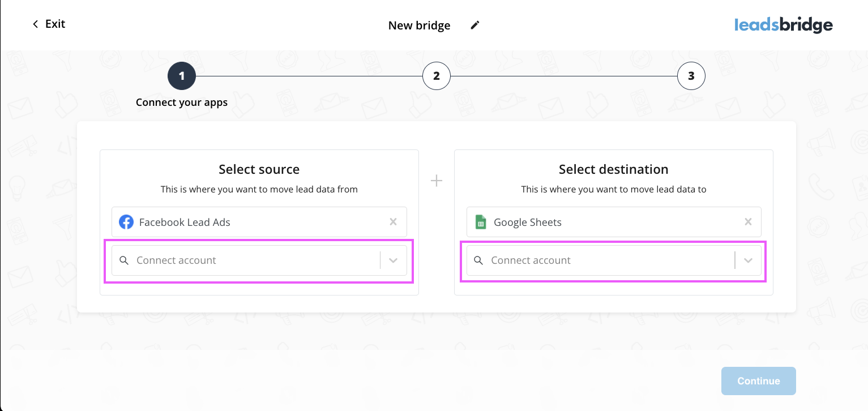This screenshot has height=411, width=868.
Task: Click the Exit back arrow
Action: (x=36, y=24)
